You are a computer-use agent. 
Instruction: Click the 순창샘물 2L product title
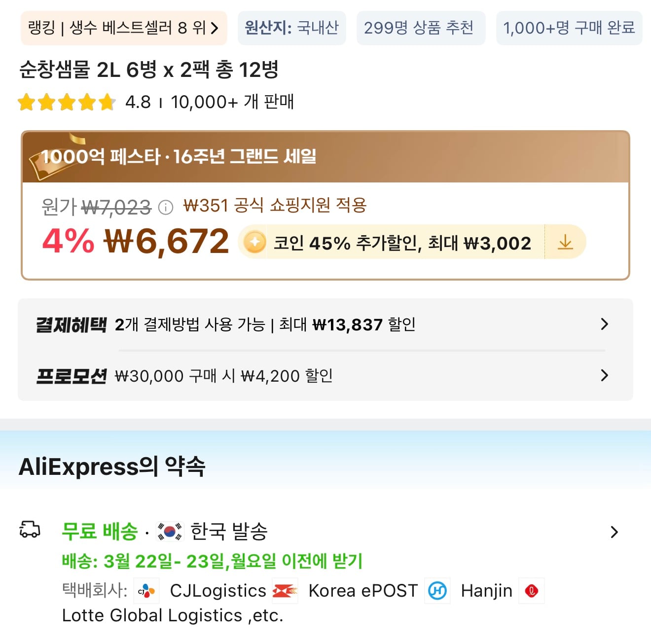coord(149,70)
